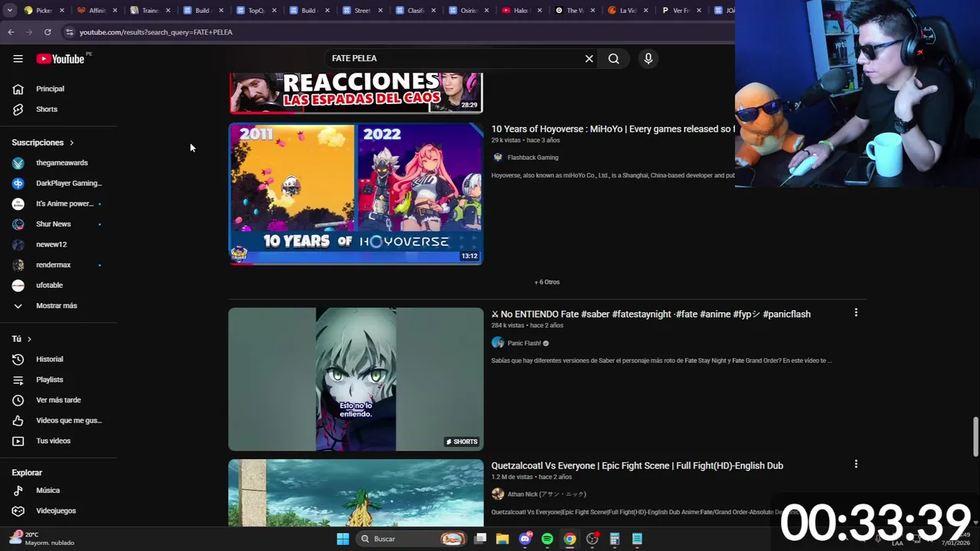The image size is (980, 551).
Task: Click the YouTube logo
Action: [60, 59]
